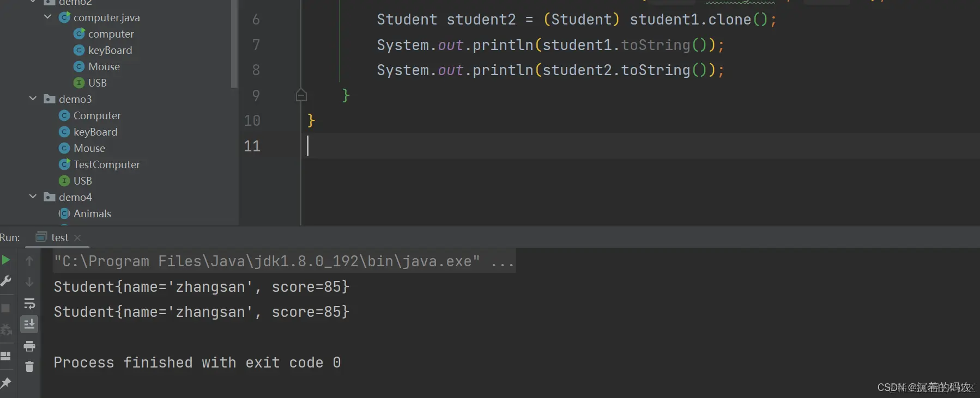Click the TestComputer runnable class icon
This screenshot has height=398, width=980.
[x=64, y=164]
